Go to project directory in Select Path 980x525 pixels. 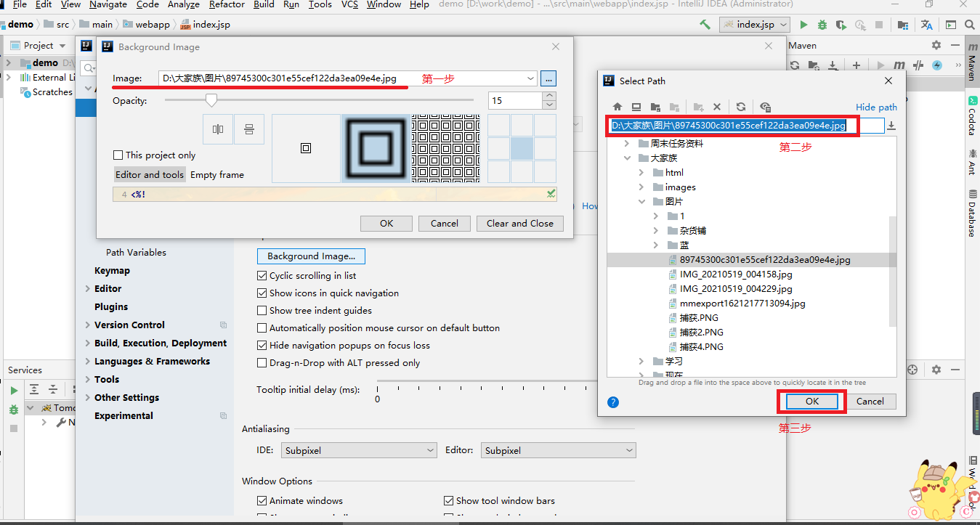coord(655,107)
